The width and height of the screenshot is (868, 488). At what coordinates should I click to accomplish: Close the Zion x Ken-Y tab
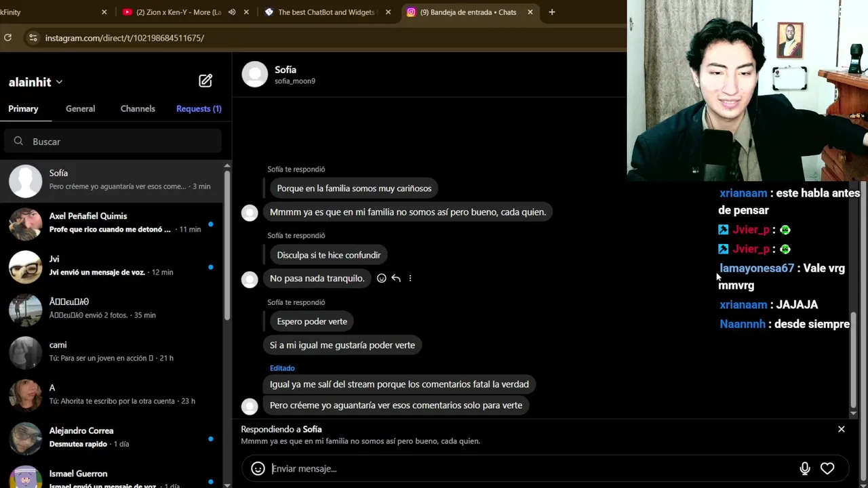tap(246, 12)
